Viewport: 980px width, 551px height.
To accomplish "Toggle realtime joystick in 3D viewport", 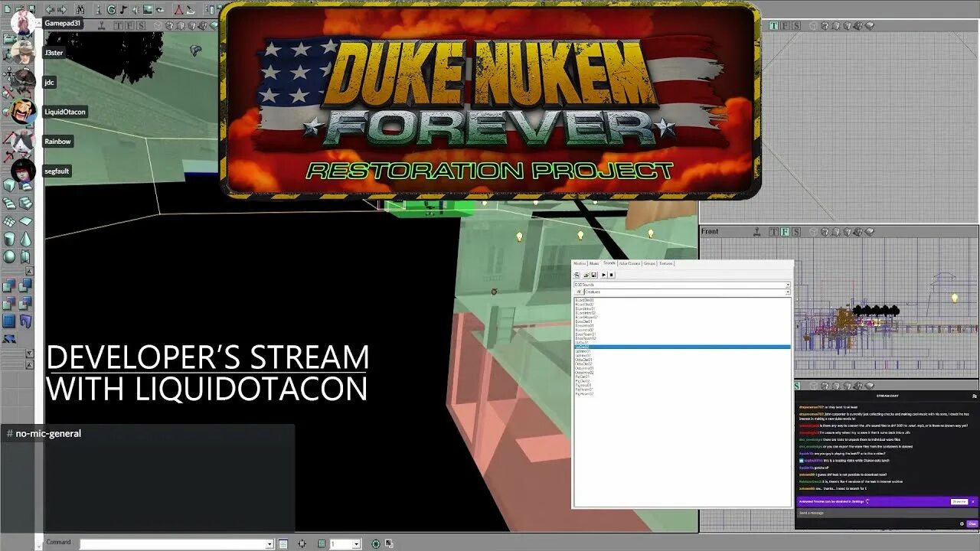I will 102,25.
